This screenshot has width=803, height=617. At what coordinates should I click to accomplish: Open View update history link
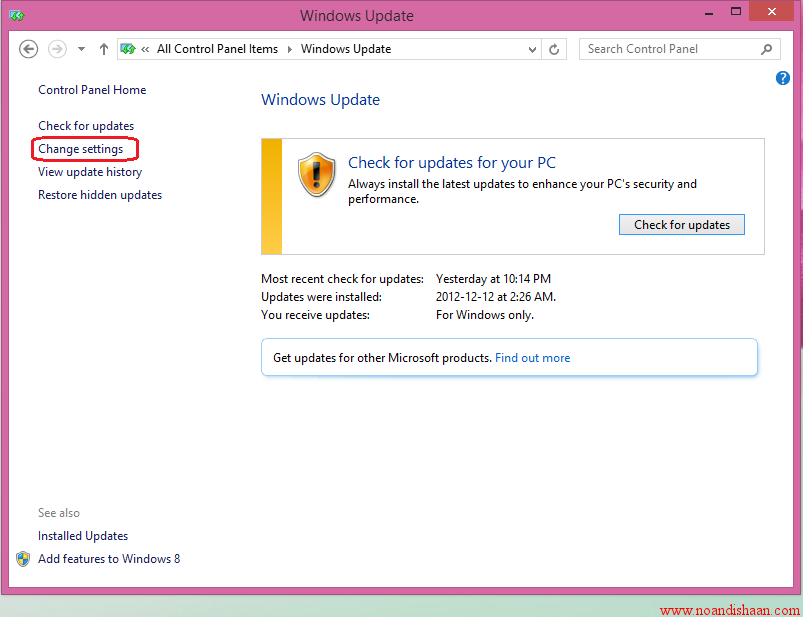tap(90, 172)
